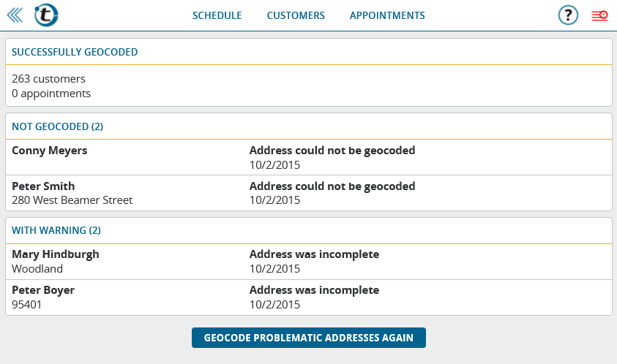Collapse the Not Geocoded (2) section header
The width and height of the screenshot is (617, 364).
57,126
